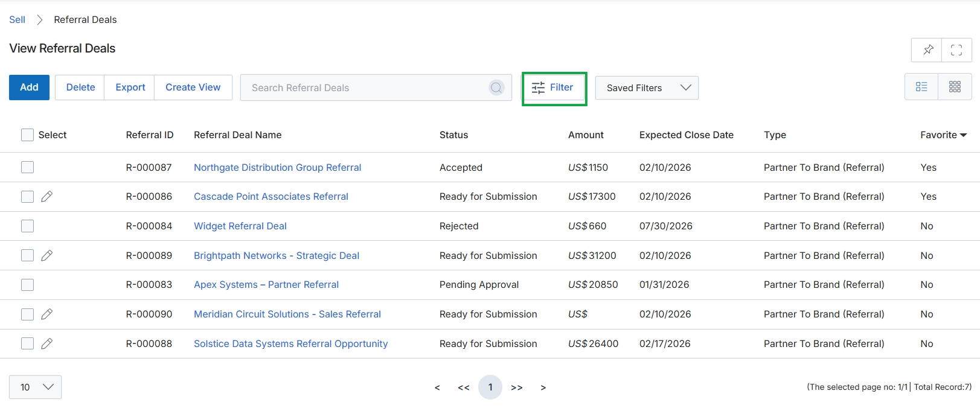
Task: Click the Status column header
Action: [x=454, y=135]
